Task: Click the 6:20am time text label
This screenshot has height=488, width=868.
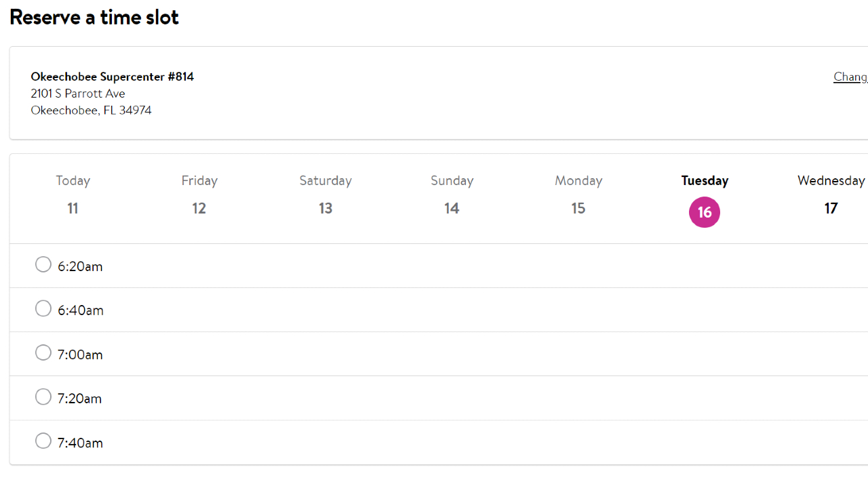Action: [80, 266]
